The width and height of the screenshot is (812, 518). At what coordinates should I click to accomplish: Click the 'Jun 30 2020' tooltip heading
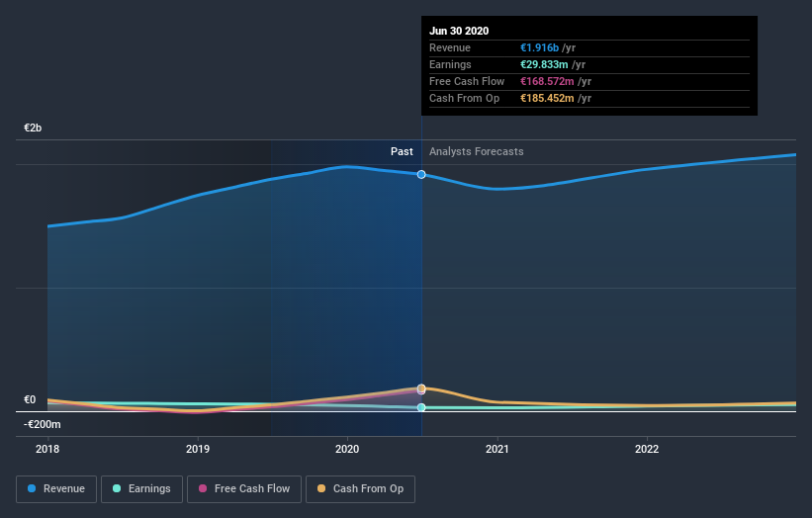click(459, 31)
